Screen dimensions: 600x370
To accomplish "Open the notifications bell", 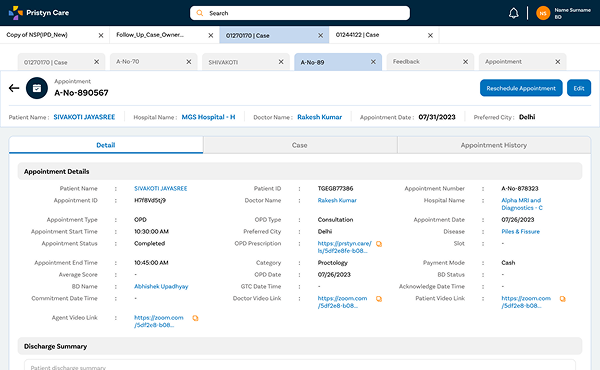I will pos(514,13).
